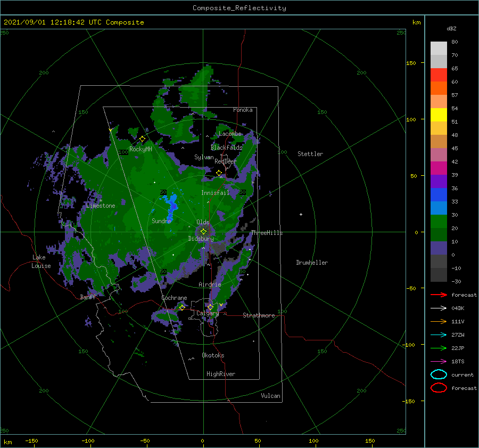Screen dimensions: 479x448
Task: Click the Stettler city label
Action: tap(310, 154)
